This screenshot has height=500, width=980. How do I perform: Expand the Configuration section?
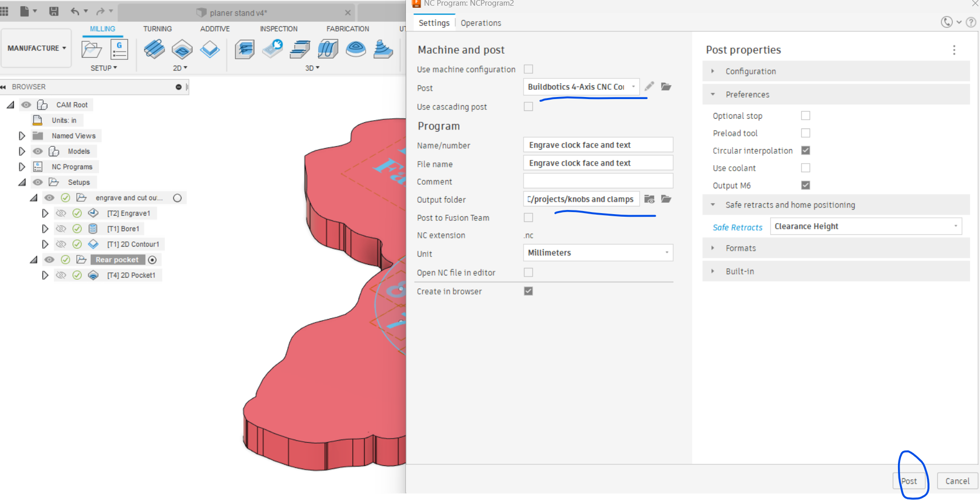(x=836, y=71)
